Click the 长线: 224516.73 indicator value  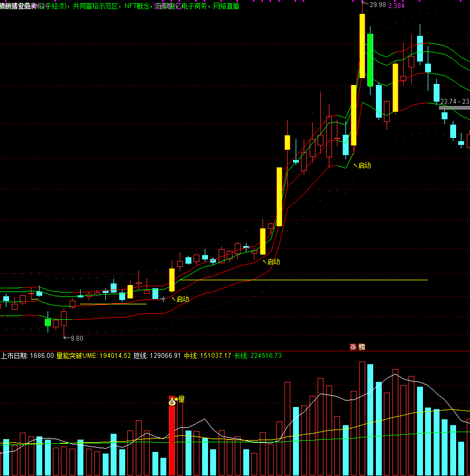[258, 356]
